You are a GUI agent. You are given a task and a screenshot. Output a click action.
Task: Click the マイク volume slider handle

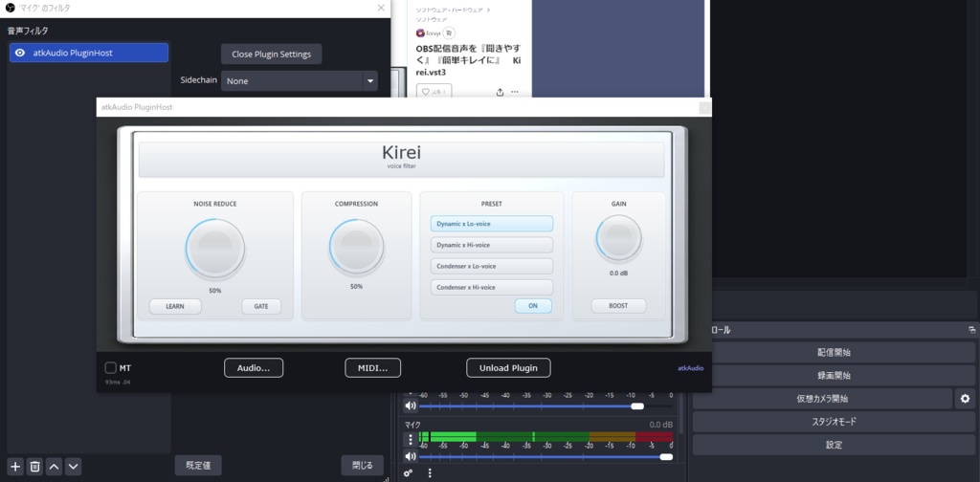pyautogui.click(x=666, y=457)
